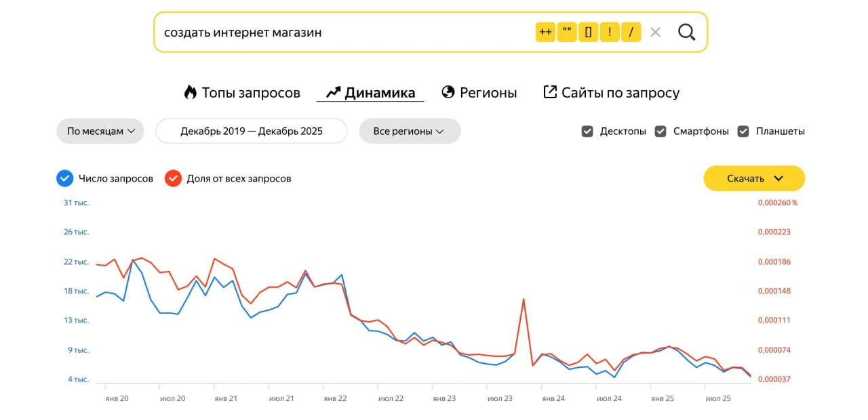868x420 pixels.
Task: Apply the exclamation mark operator
Action: click(x=610, y=32)
